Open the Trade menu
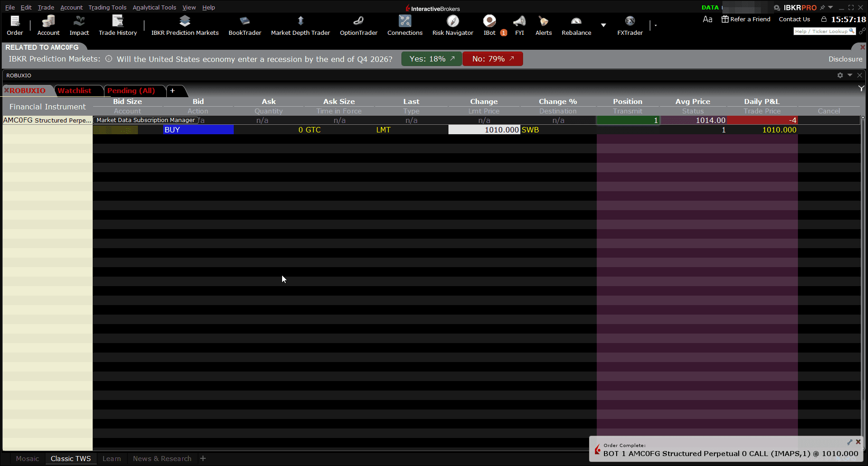Screen dimensions: 868x466 point(46,7)
